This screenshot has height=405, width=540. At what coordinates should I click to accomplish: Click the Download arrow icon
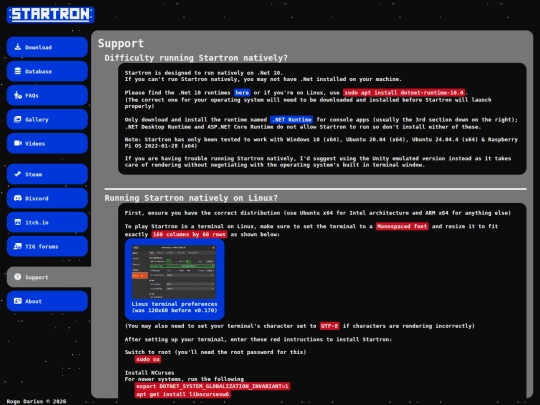[x=18, y=47]
